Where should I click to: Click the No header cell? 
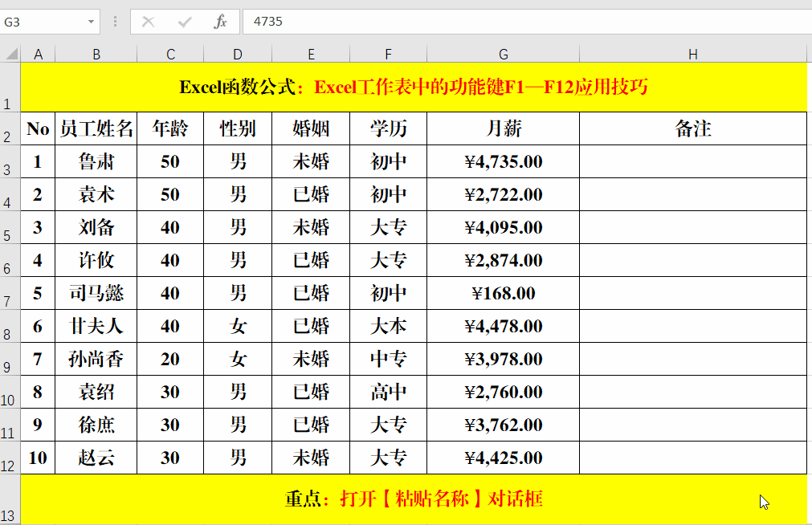point(38,128)
